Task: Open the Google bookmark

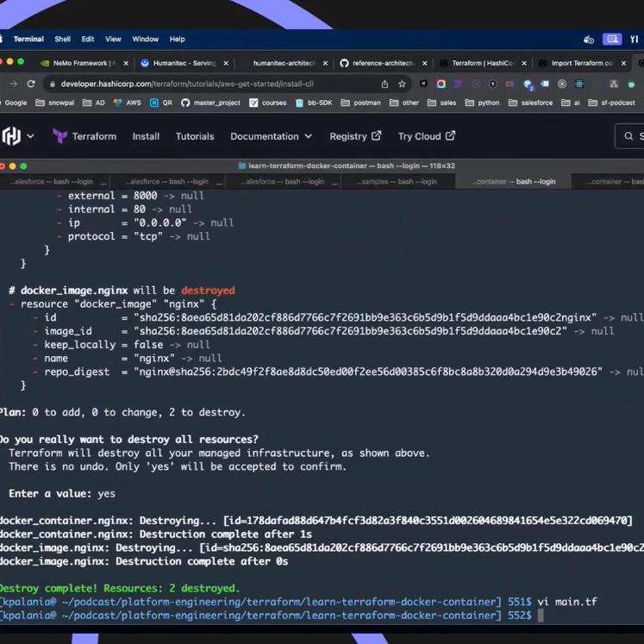Action: click(14, 103)
